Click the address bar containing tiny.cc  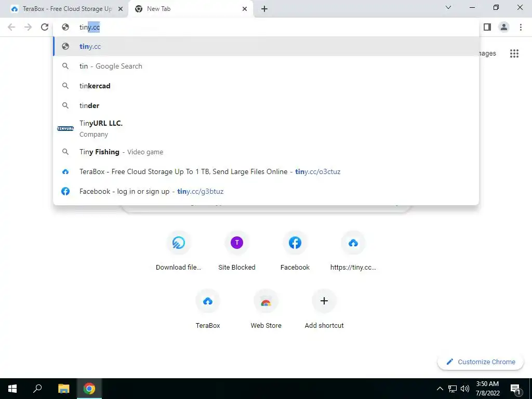click(267, 27)
